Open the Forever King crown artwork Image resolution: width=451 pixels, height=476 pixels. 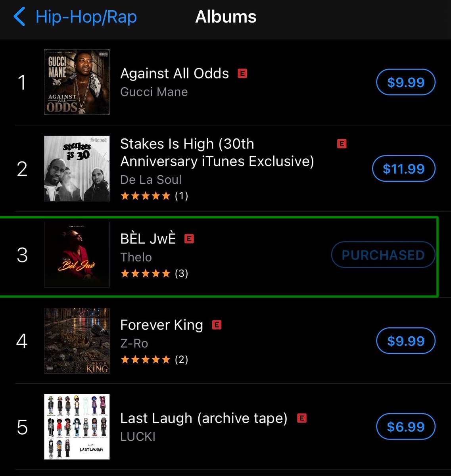(x=77, y=341)
